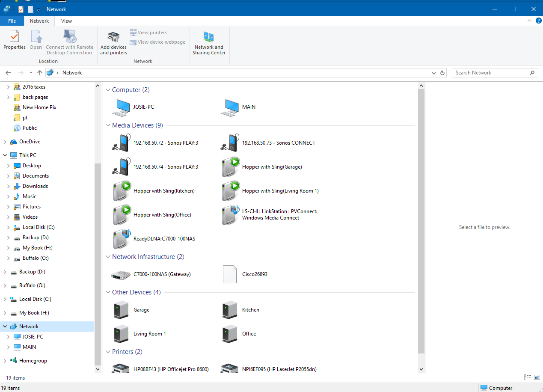Switch to the Network ribbon tab
The height and width of the screenshot is (392, 543).
tap(39, 21)
